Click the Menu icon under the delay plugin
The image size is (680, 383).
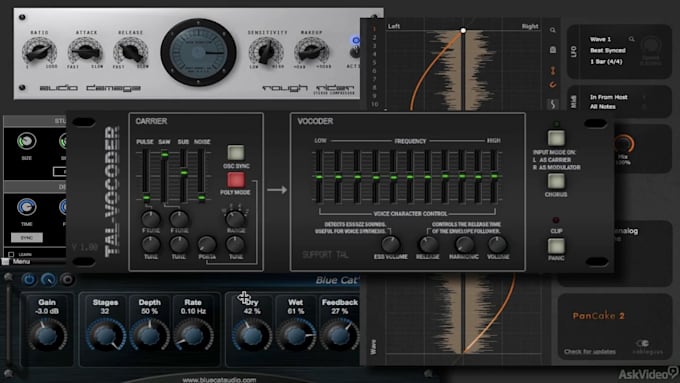[5, 262]
